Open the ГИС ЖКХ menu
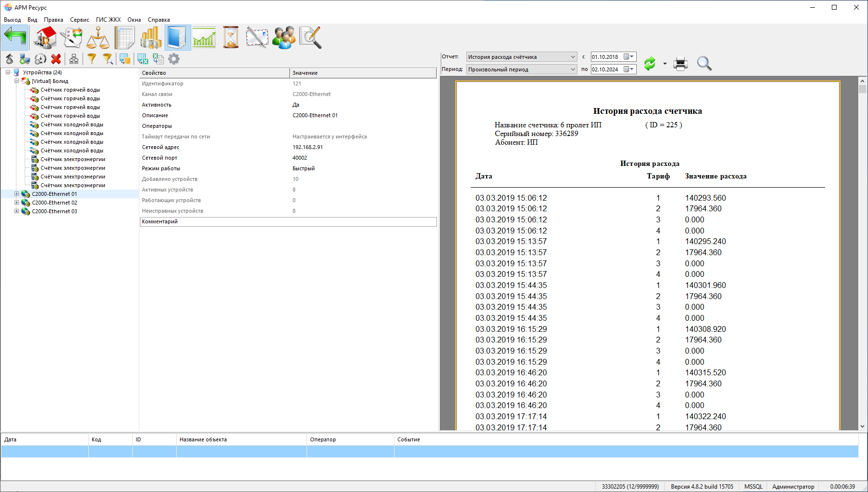Image resolution: width=868 pixels, height=492 pixels. [108, 20]
